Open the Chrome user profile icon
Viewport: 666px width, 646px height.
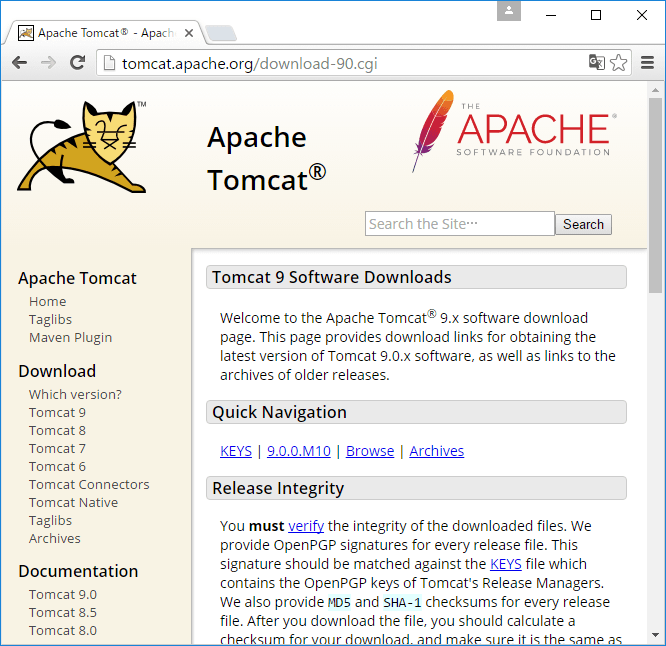click(510, 11)
